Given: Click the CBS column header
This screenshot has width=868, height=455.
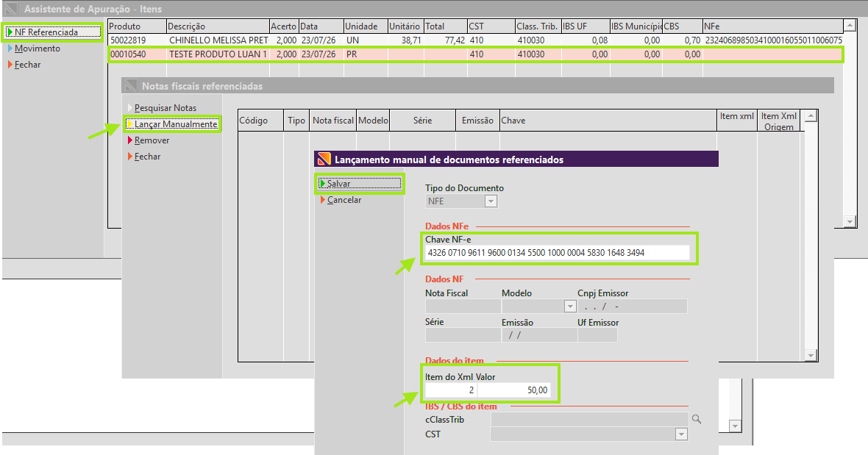Looking at the screenshot, I should [682, 26].
